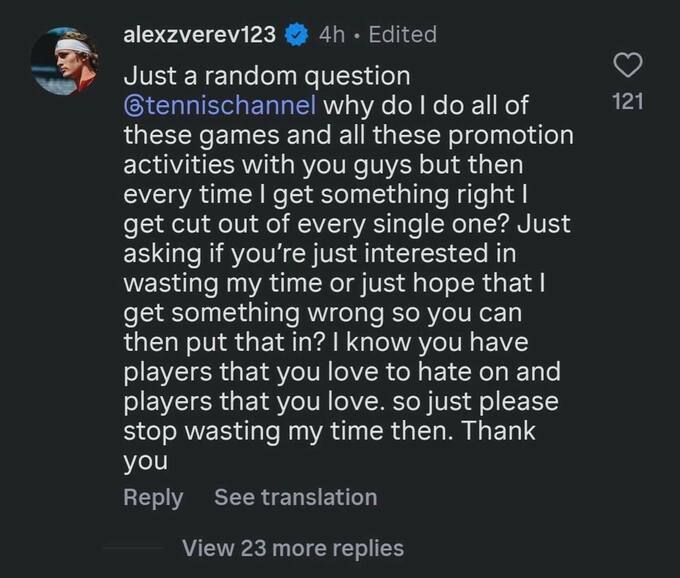View the 121 likes count
The image size is (680, 578).
[x=628, y=101]
